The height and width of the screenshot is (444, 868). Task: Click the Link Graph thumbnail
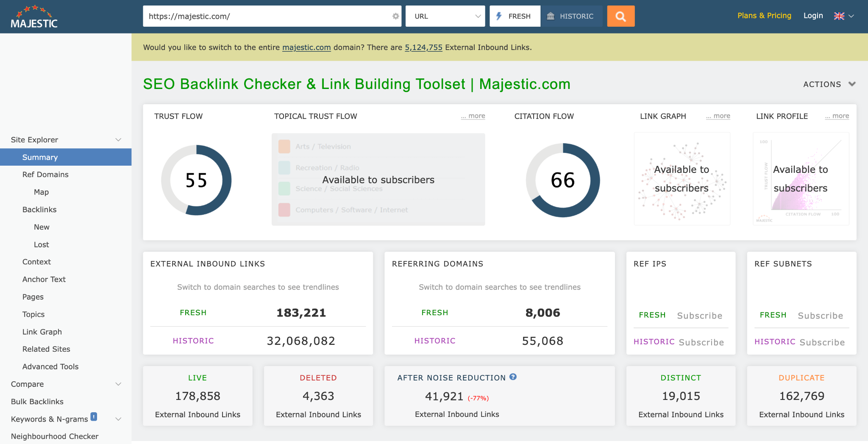pos(682,178)
